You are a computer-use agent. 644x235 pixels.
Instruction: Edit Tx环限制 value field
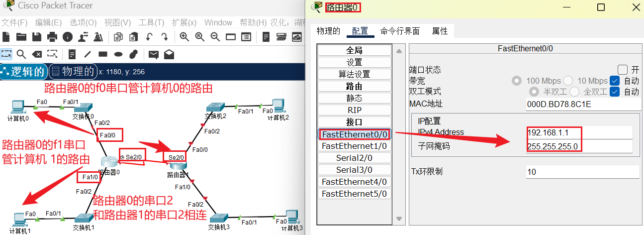pyautogui.click(x=582, y=172)
